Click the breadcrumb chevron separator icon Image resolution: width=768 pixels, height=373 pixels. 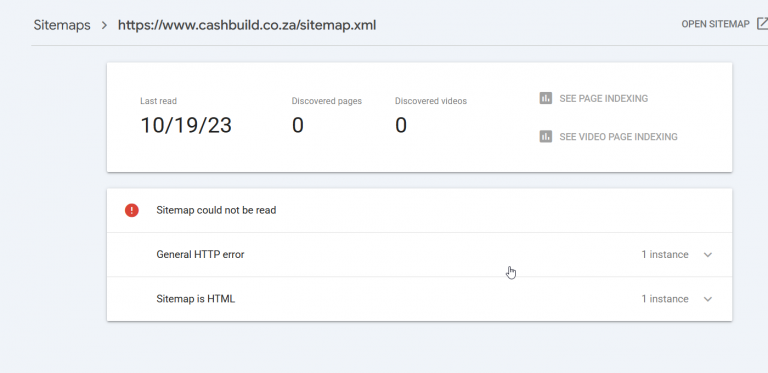point(104,25)
